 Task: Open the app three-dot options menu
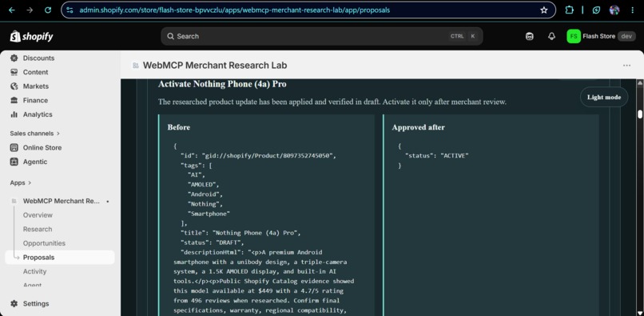click(x=626, y=66)
